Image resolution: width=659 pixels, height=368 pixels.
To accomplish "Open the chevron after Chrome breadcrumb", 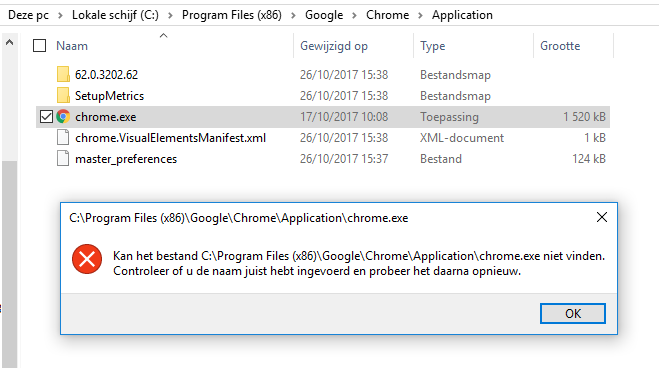I will (420, 16).
